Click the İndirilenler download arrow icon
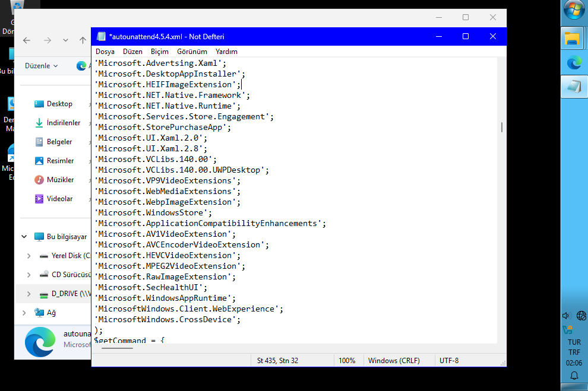Image resolution: width=588 pixels, height=391 pixels. (x=39, y=123)
